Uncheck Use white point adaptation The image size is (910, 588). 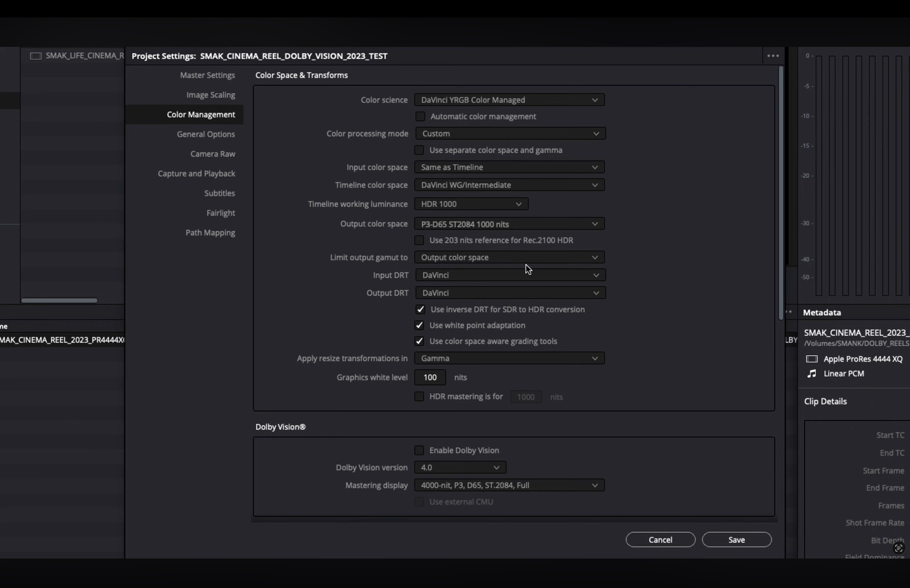[x=419, y=325]
